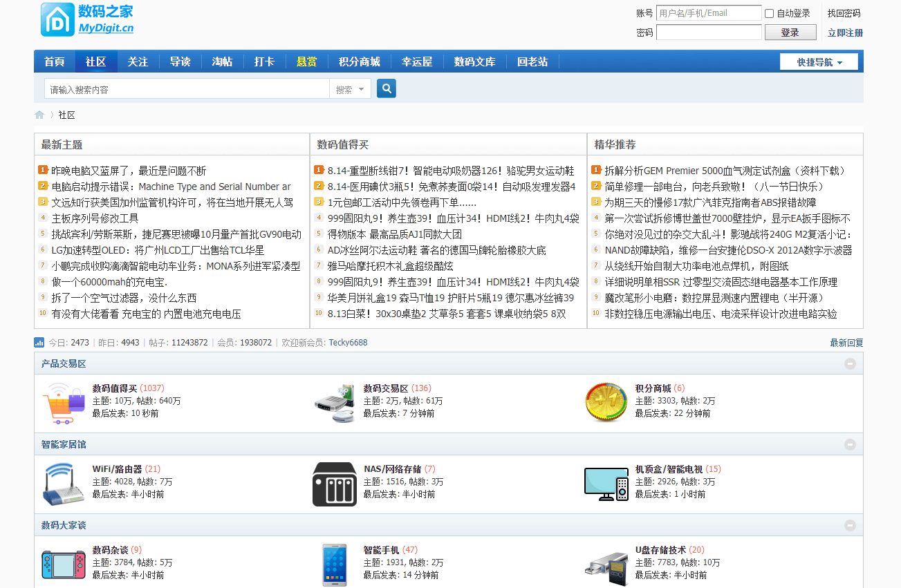Click the 找回密码 link
The image size is (901, 588).
click(844, 13)
